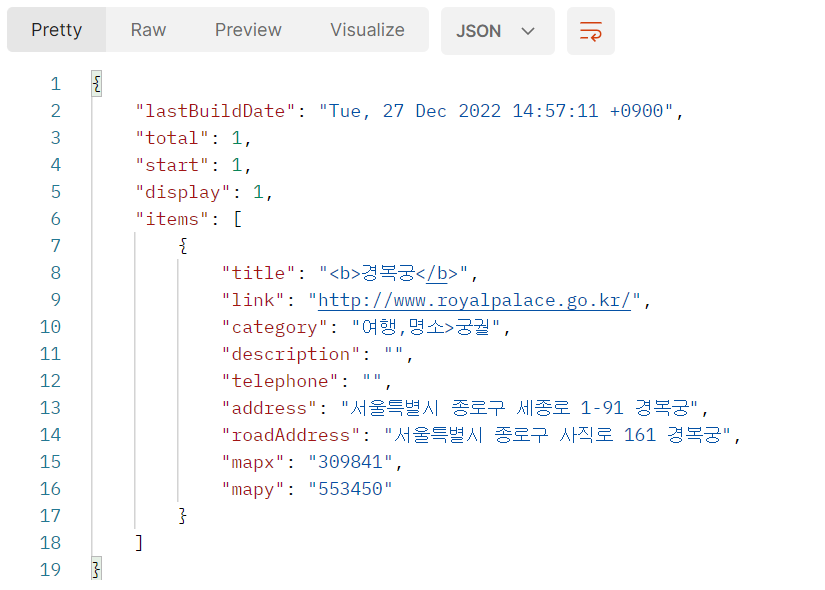Click the title value "<b>경복궁</b>"

(x=393, y=273)
